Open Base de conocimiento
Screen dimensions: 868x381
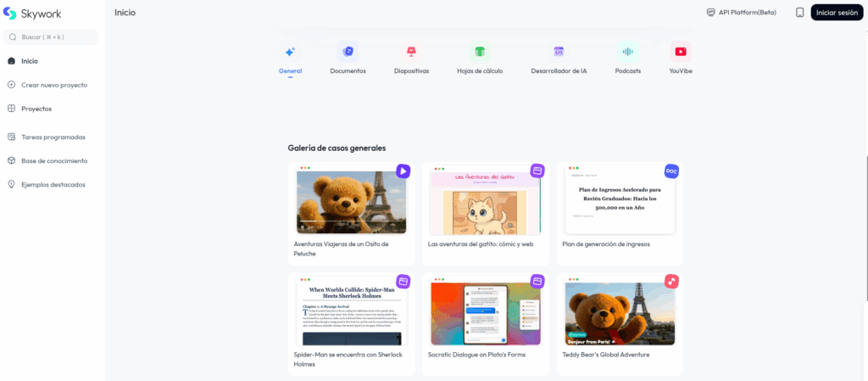pos(53,160)
